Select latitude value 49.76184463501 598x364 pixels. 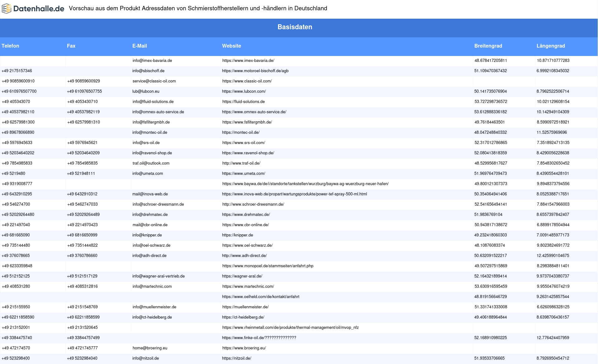(x=489, y=122)
